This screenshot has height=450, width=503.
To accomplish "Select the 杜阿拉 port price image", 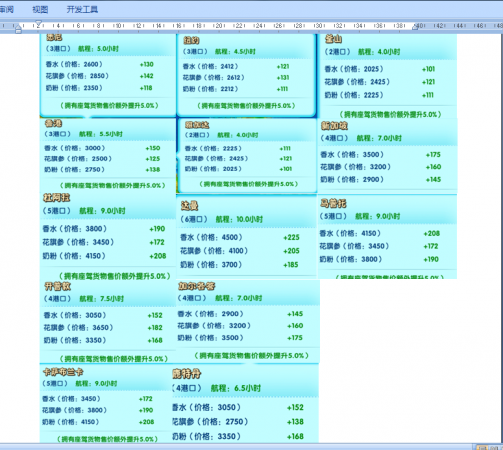I will coord(108,236).
